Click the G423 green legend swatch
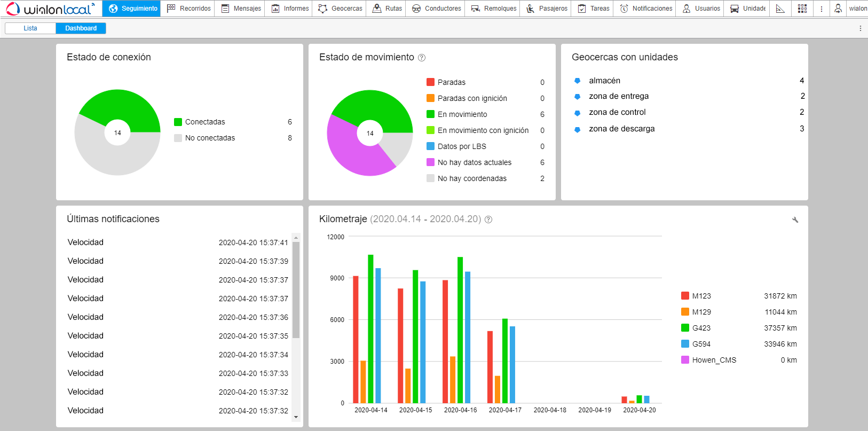The height and width of the screenshot is (431, 868). [x=685, y=328]
